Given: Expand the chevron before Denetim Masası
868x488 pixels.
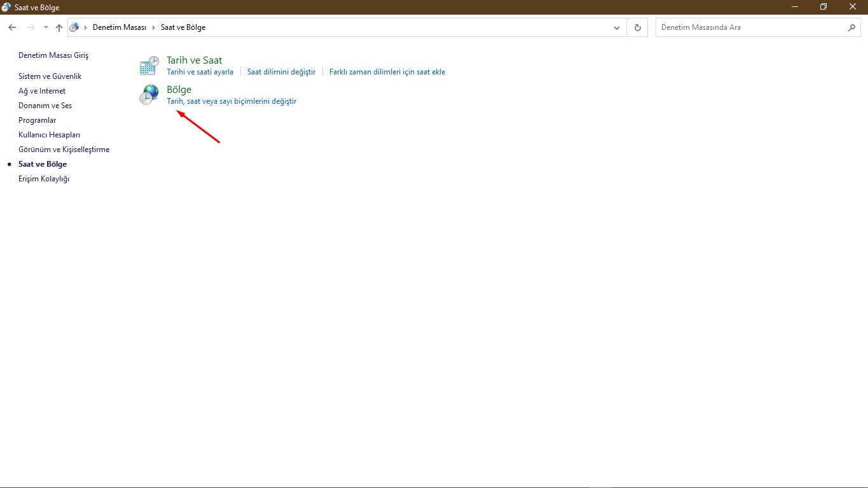Looking at the screenshot, I should pos(86,27).
